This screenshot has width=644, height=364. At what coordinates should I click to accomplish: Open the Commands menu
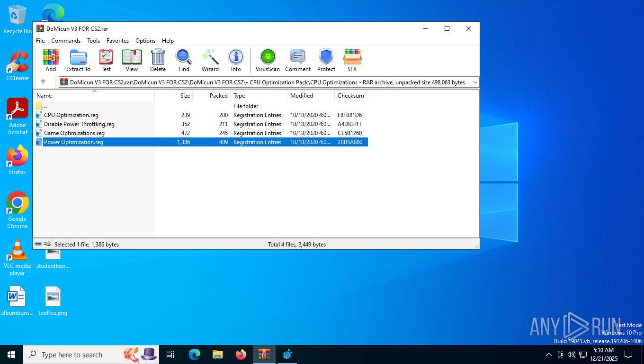click(66, 41)
